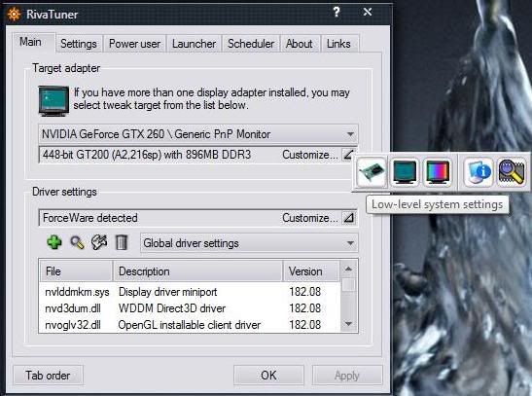Expand Customize arrow next to ForceWare detected

348,218
